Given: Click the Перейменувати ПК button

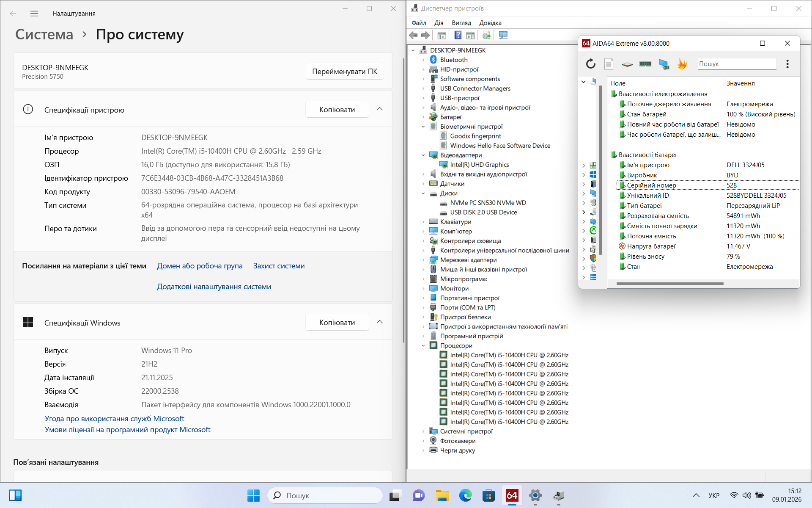Looking at the screenshot, I should point(344,72).
